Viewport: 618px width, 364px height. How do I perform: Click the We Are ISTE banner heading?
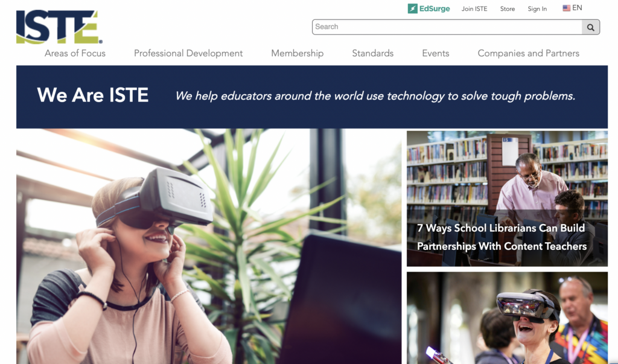coord(92,95)
